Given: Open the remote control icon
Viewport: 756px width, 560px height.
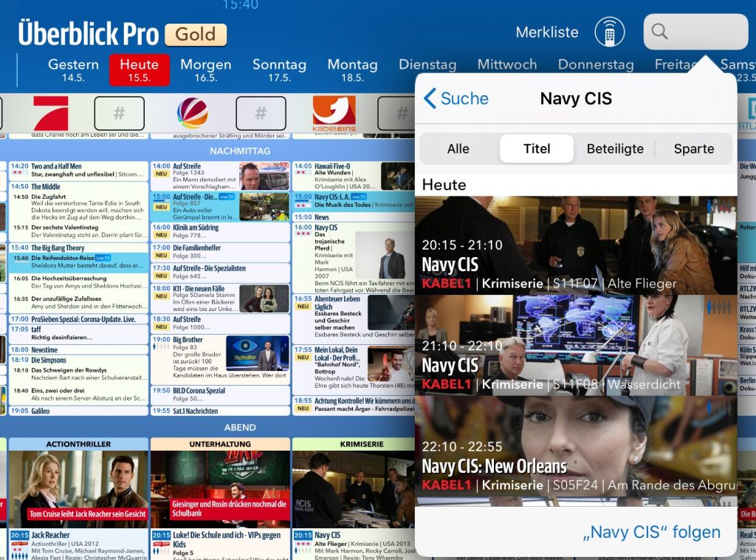Looking at the screenshot, I should coord(609,32).
